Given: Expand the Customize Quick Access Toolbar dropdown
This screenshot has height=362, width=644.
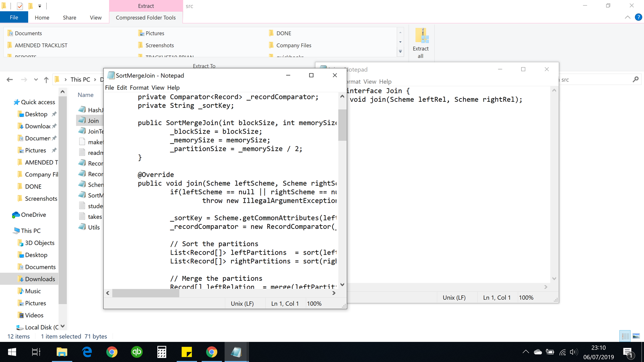Looking at the screenshot, I should click(40, 6).
